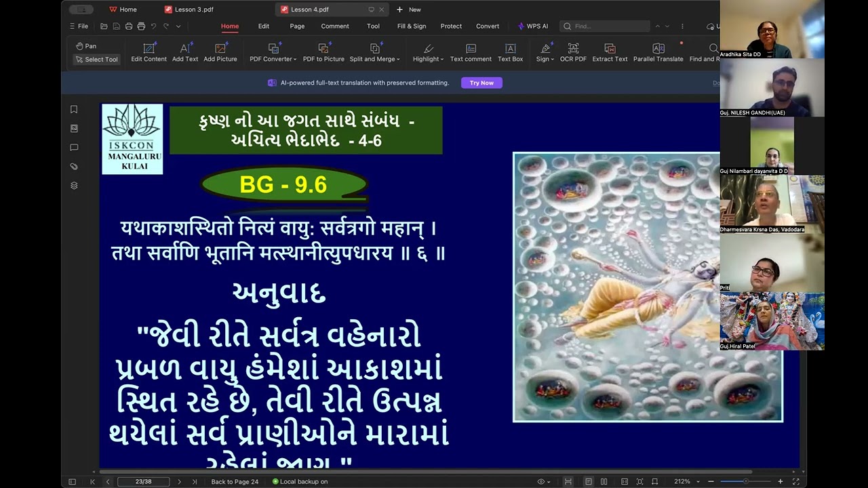Zoom out with minus button

[711, 481]
